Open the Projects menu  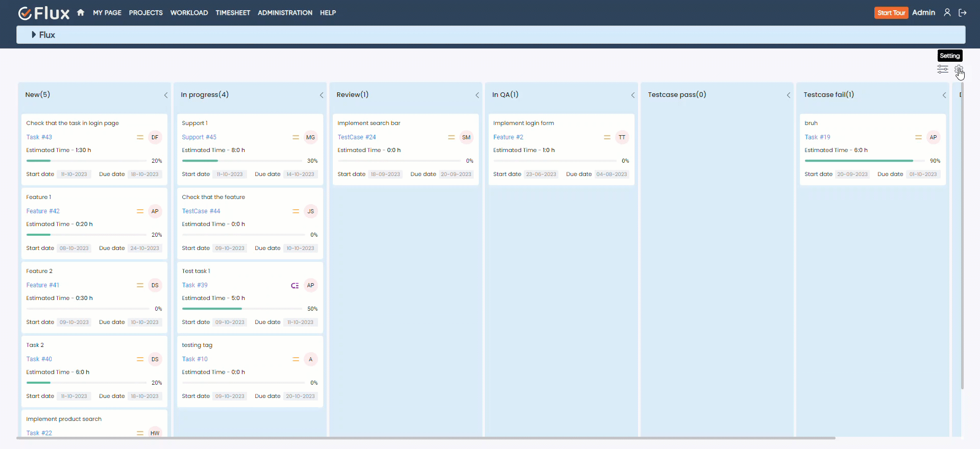(145, 13)
